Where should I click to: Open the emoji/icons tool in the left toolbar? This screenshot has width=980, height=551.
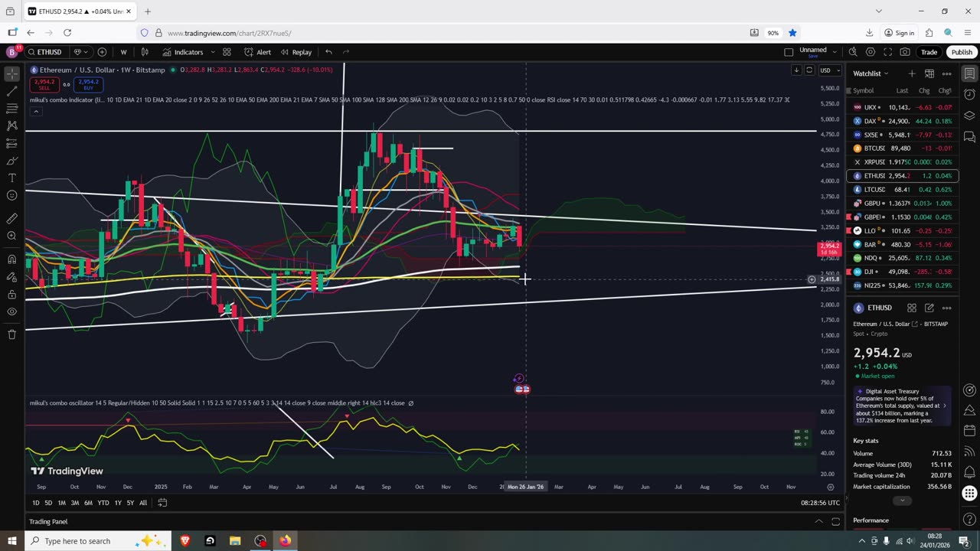(x=11, y=195)
